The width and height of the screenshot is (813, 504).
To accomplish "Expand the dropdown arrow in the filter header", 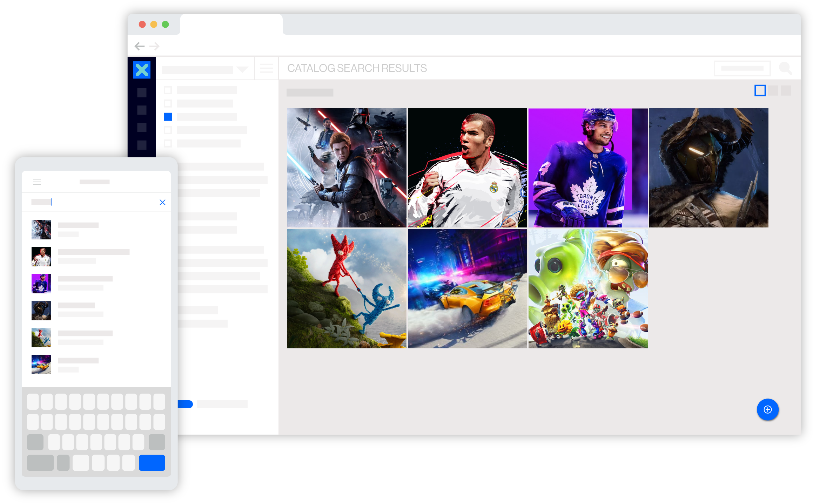I will (242, 69).
